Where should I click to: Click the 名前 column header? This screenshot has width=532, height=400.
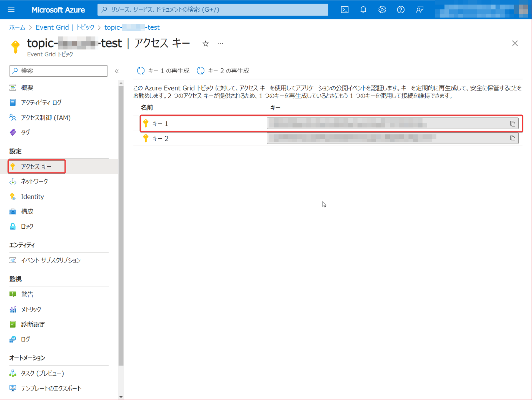(x=147, y=108)
